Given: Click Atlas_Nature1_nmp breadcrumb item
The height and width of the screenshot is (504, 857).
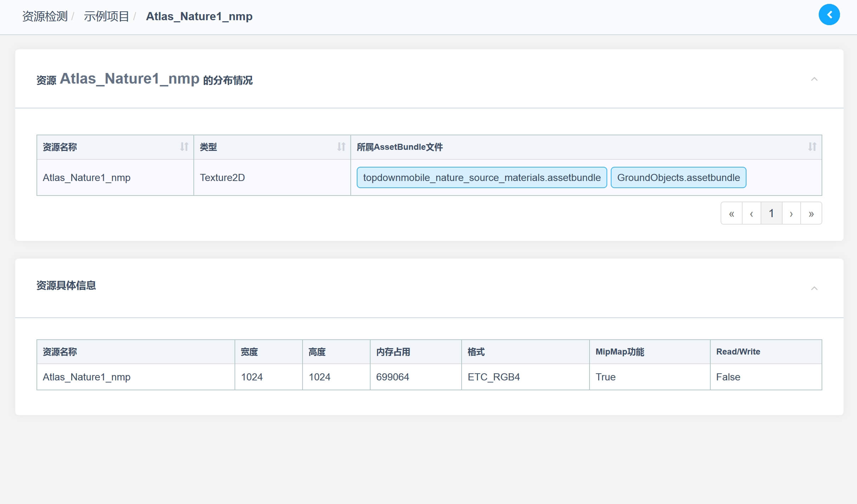Looking at the screenshot, I should tap(199, 16).
